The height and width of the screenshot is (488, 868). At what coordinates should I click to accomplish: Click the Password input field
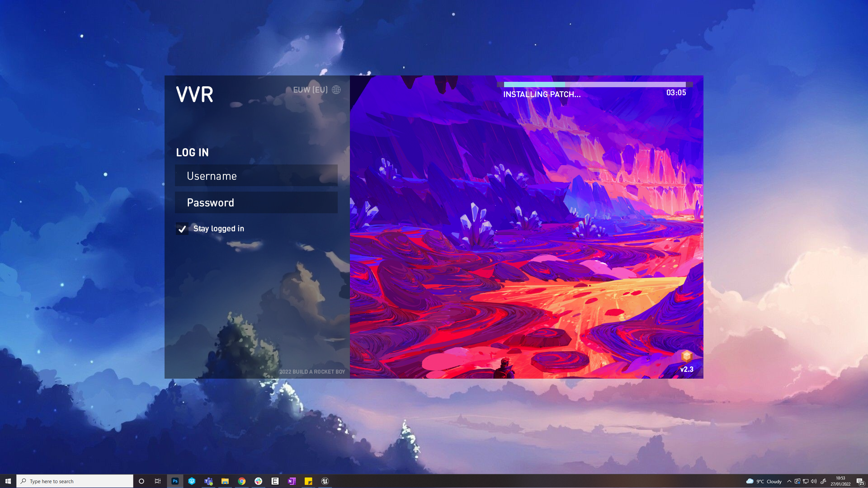256,202
